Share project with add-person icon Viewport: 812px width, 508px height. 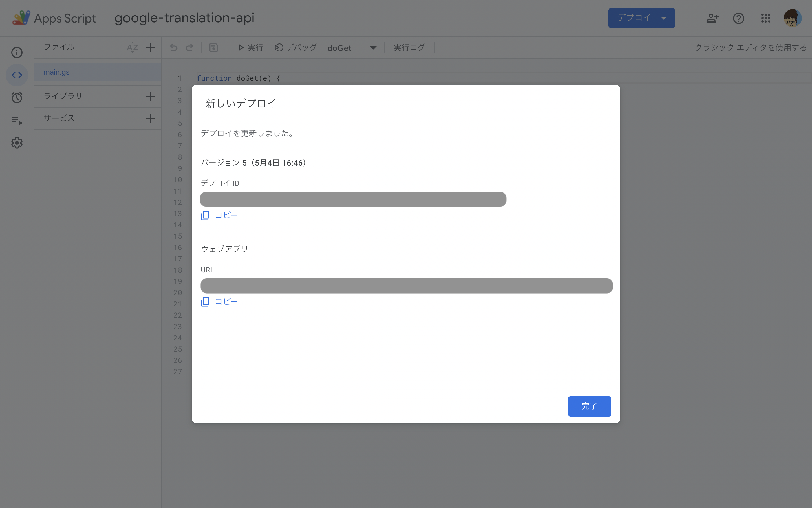(x=712, y=18)
